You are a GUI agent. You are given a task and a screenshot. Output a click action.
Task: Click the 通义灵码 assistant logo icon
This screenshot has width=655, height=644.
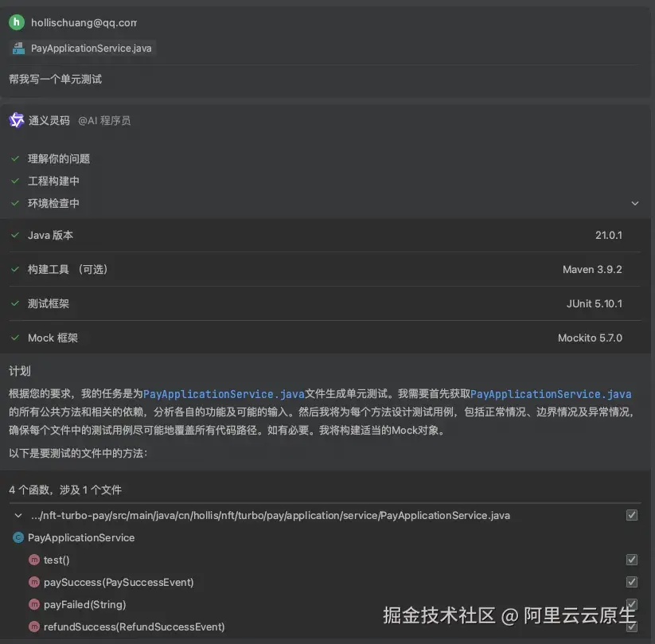pos(16,119)
